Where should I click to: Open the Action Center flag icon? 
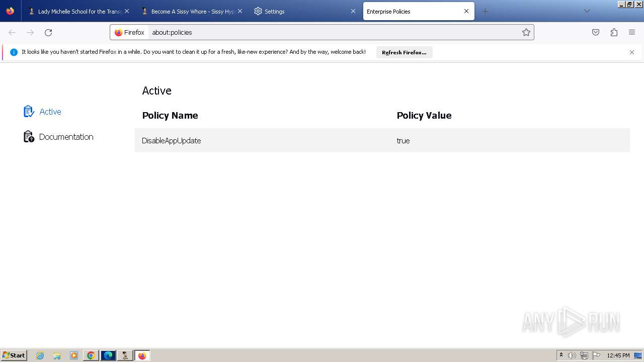(596, 355)
